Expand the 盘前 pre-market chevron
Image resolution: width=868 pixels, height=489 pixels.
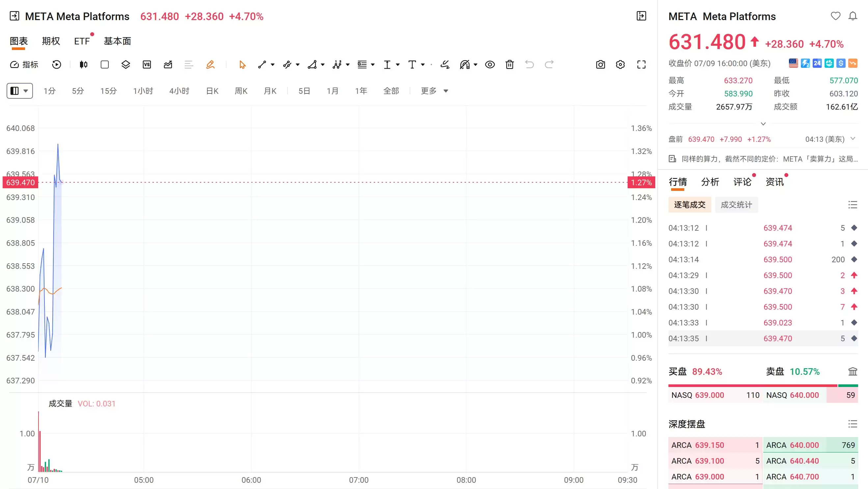[x=853, y=139]
